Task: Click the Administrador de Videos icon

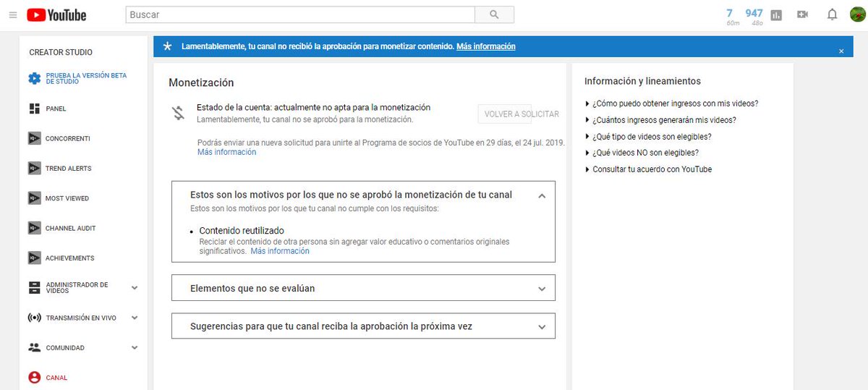Action: click(x=34, y=288)
